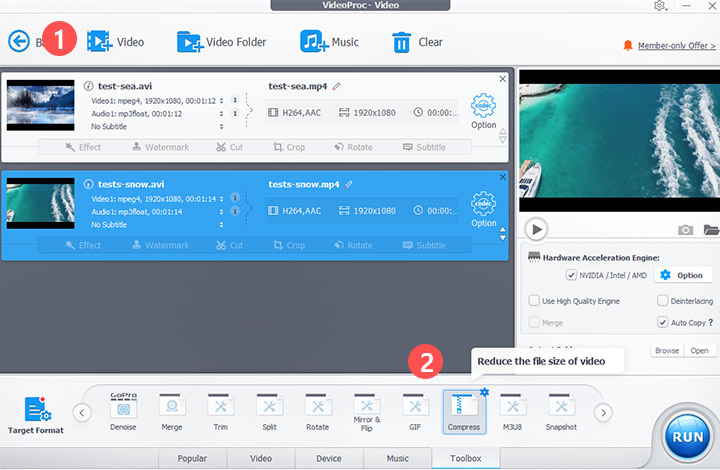Image resolution: width=720 pixels, height=470 pixels.
Task: Select the Denoise tool
Action: click(123, 412)
